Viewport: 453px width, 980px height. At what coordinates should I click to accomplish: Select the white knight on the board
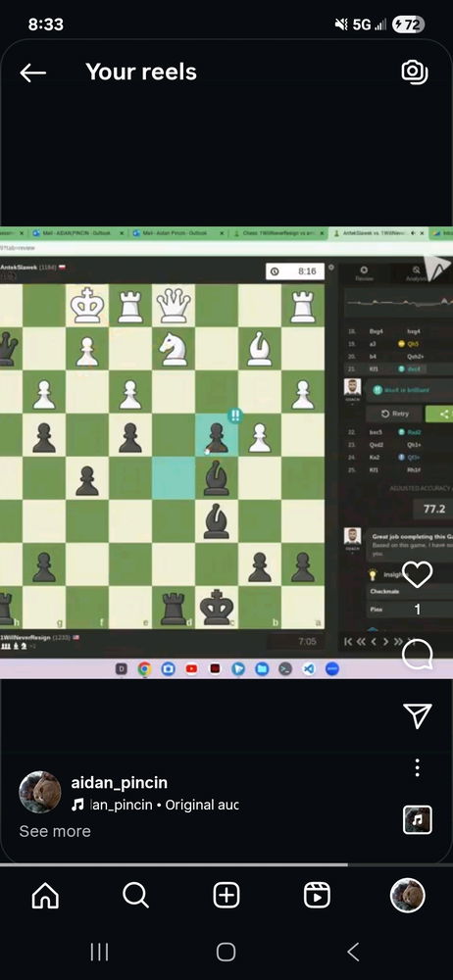click(x=174, y=349)
